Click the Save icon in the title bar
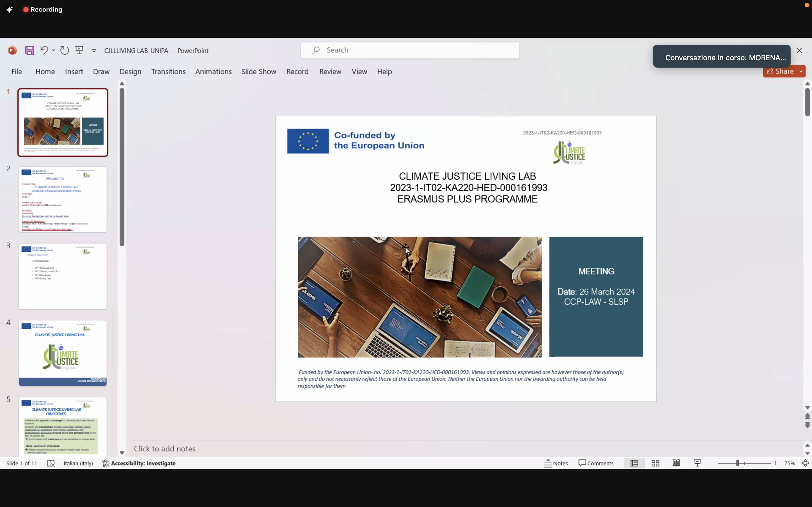This screenshot has height=507, width=812. (30, 51)
